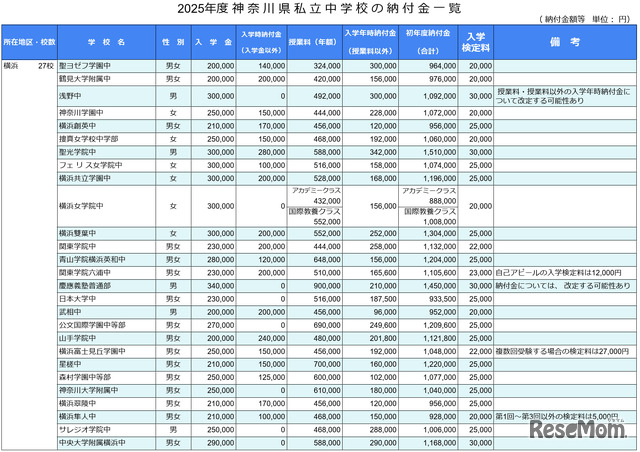Click the 初年度納付金(合計) column header
This screenshot has height=452, width=640.
point(428,42)
